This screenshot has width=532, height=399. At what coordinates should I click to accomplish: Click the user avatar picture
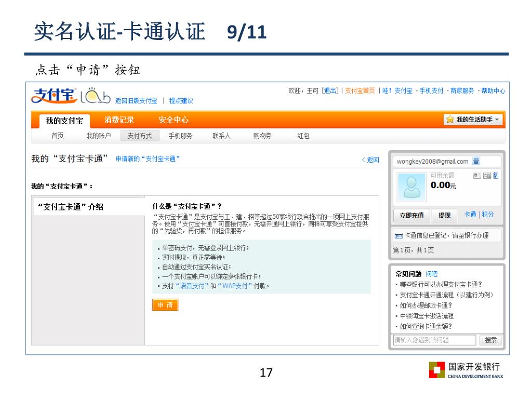[411, 187]
